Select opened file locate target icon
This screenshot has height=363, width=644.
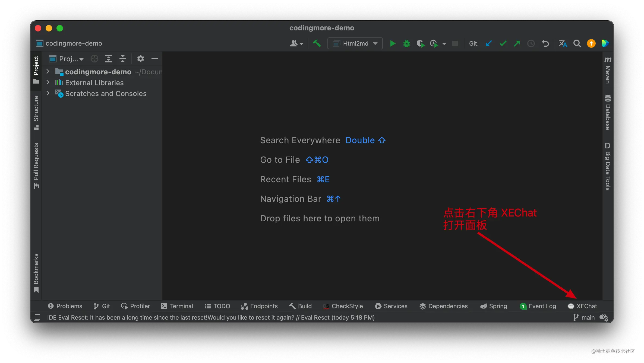(94, 59)
